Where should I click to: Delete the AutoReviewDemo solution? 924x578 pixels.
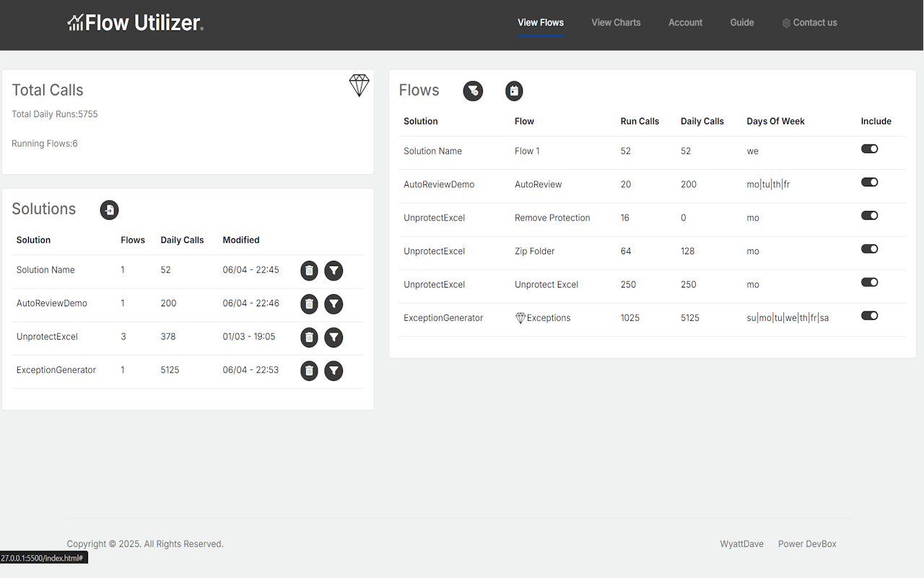[309, 304]
